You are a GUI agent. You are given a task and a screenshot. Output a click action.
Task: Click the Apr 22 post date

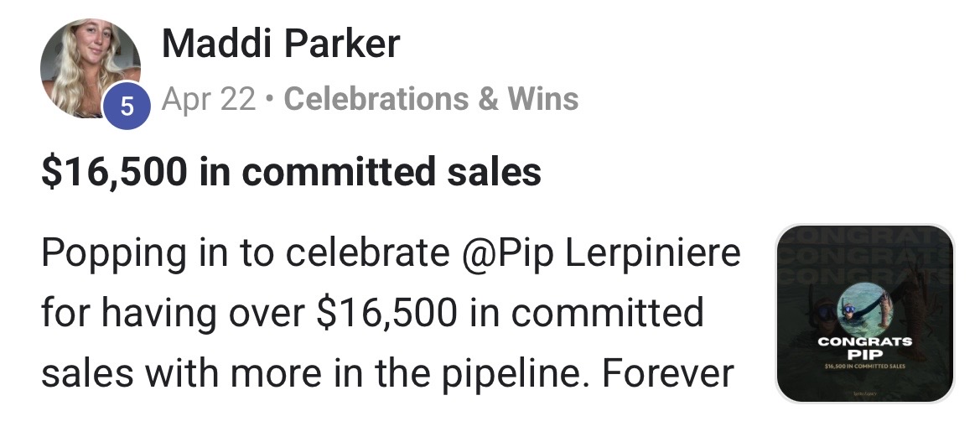[x=209, y=99]
